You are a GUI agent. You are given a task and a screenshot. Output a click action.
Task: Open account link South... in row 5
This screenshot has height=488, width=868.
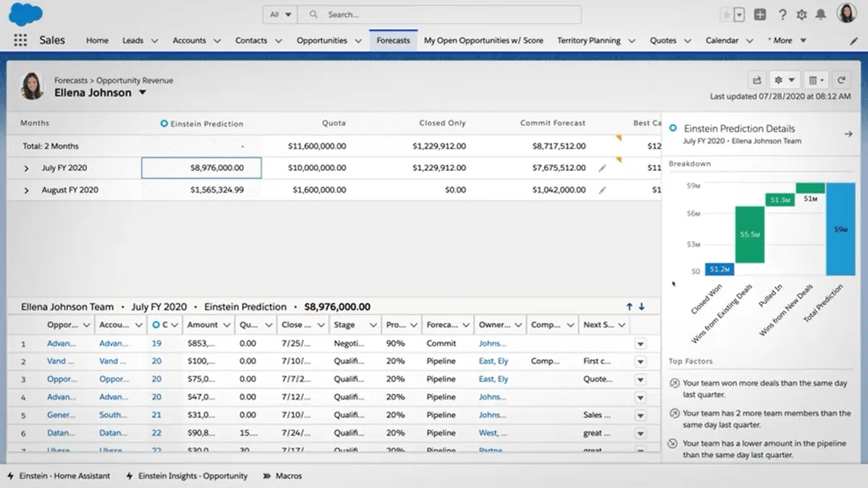(113, 416)
